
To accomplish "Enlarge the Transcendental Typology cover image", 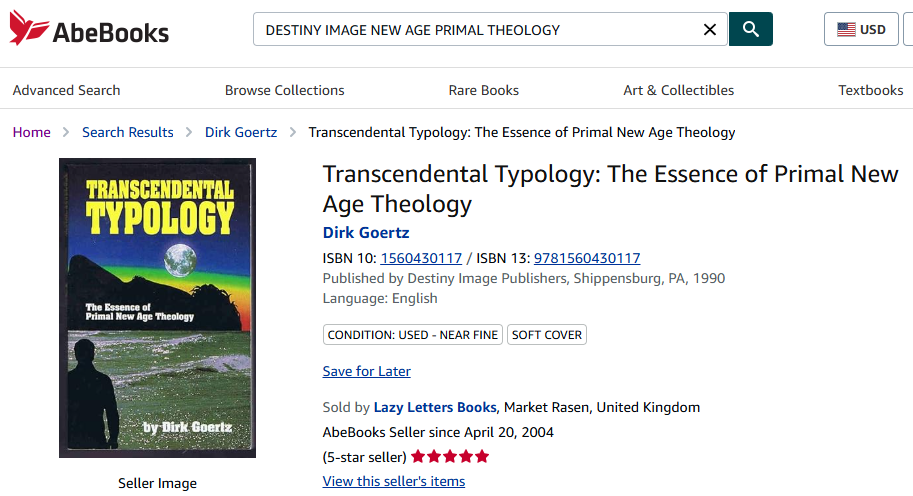I will tap(157, 308).
